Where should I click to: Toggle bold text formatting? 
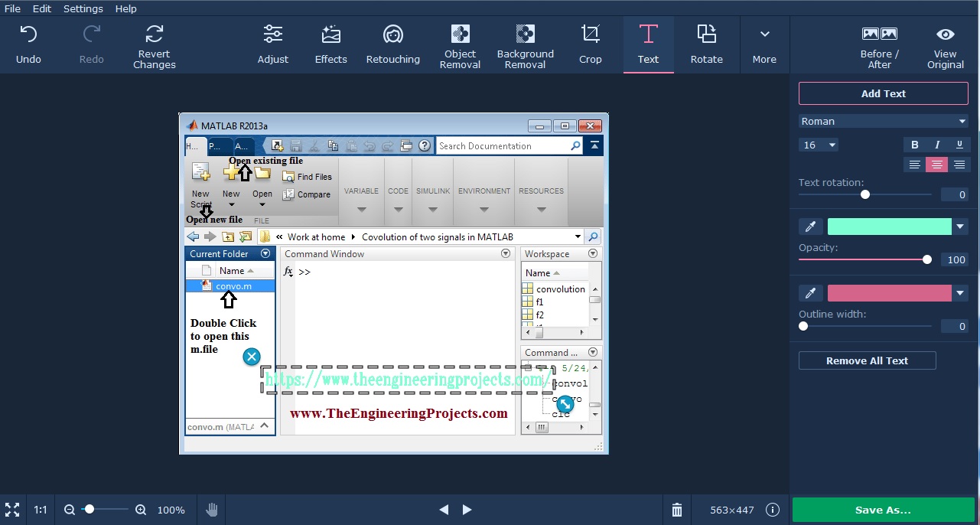(x=915, y=145)
